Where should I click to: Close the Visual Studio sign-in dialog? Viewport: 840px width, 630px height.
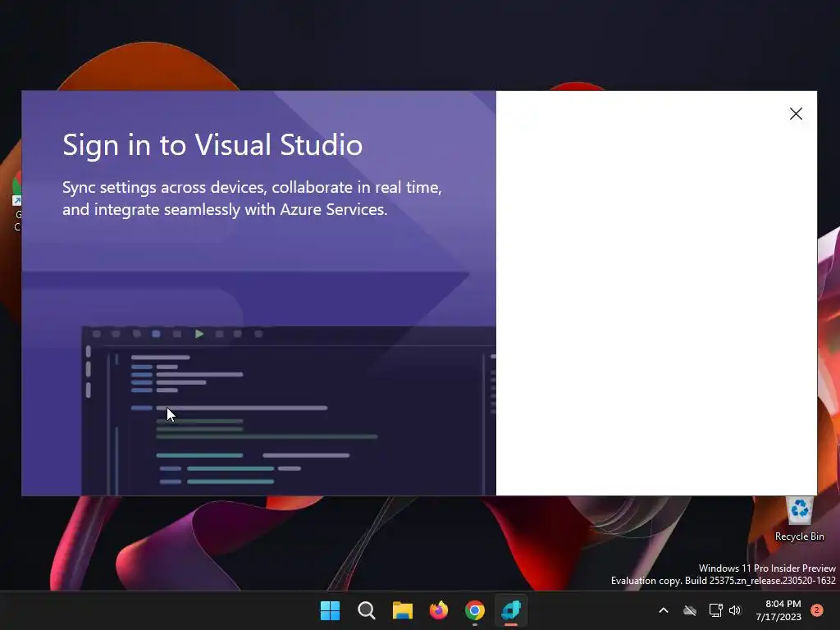tap(796, 113)
